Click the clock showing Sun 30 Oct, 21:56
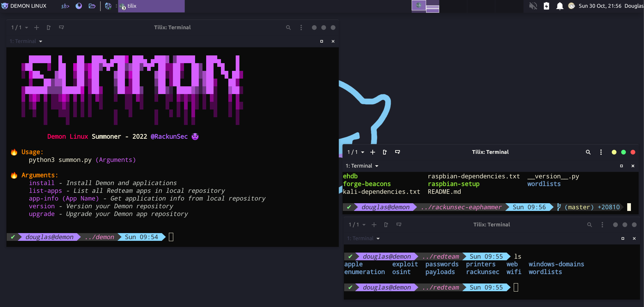This screenshot has height=307, width=644. (600, 6)
